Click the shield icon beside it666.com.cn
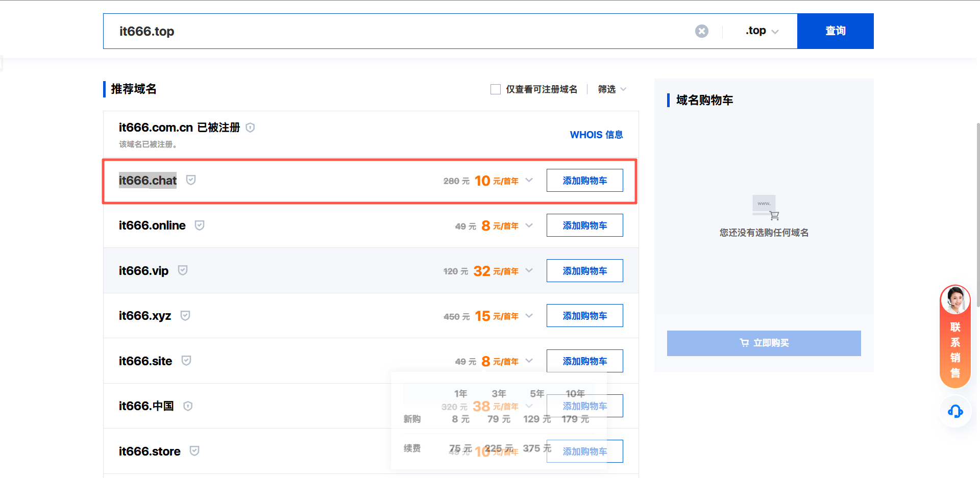980x478 pixels. point(250,128)
